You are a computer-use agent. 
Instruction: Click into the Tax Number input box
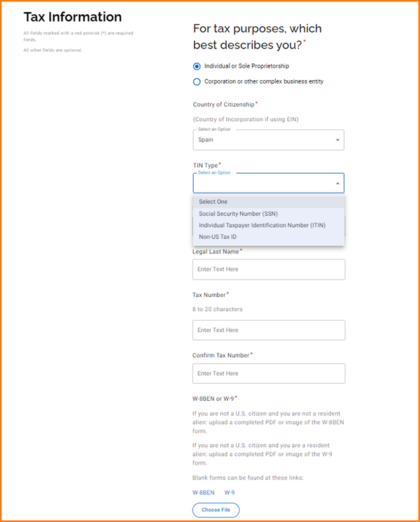pyautogui.click(x=269, y=330)
